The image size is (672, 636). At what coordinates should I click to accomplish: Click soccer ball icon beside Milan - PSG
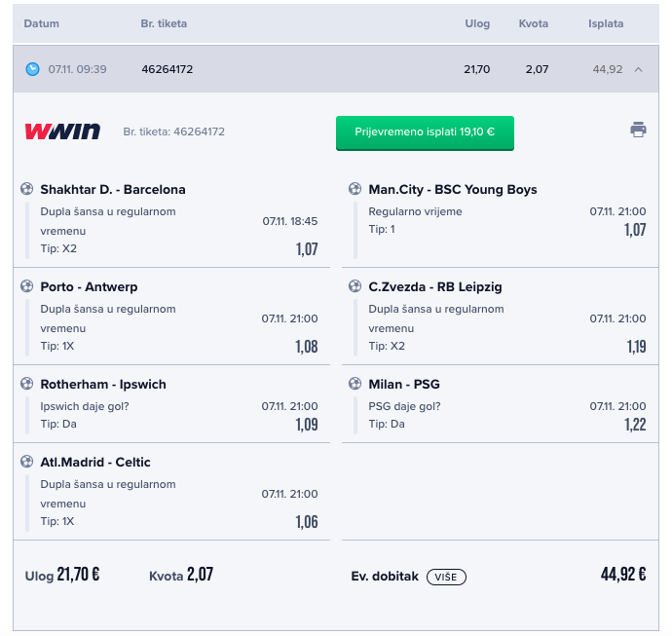[355, 384]
